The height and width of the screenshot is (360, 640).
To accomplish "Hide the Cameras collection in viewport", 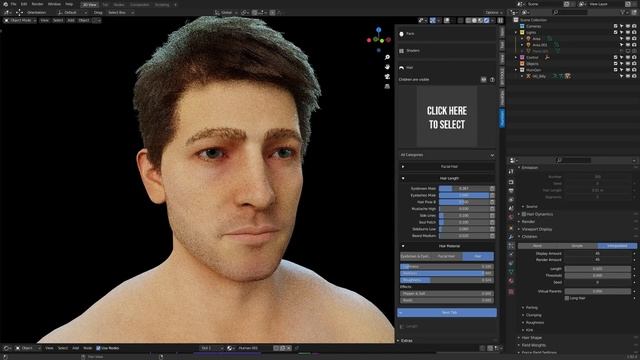I will (x=628, y=26).
